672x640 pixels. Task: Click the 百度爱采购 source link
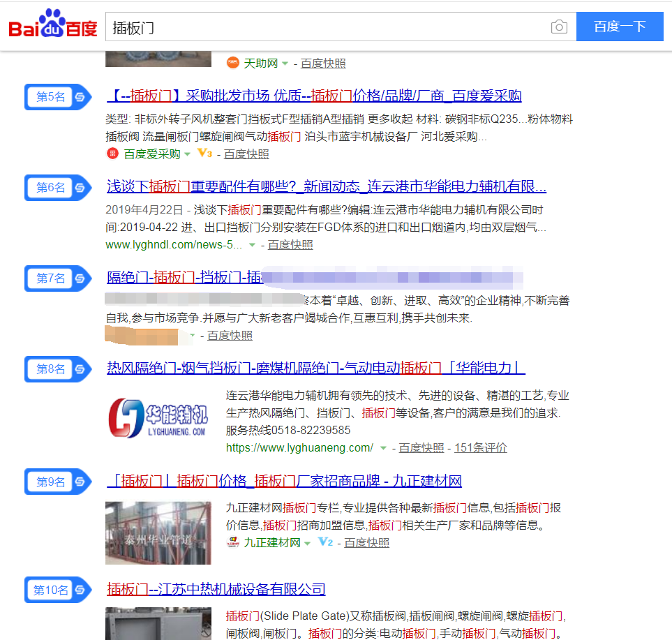coord(152,154)
